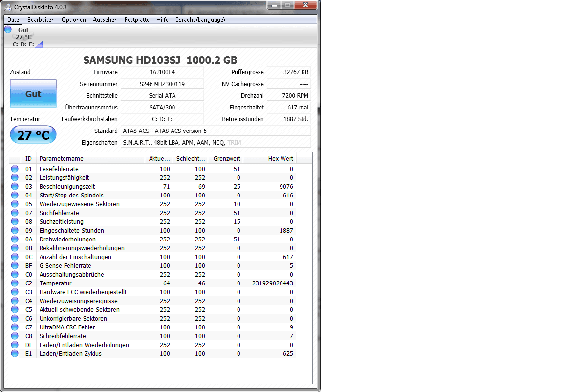The image size is (563, 392).
Task: Click the CrystalDiskInfo title bar app icon
Action: tap(7, 7)
